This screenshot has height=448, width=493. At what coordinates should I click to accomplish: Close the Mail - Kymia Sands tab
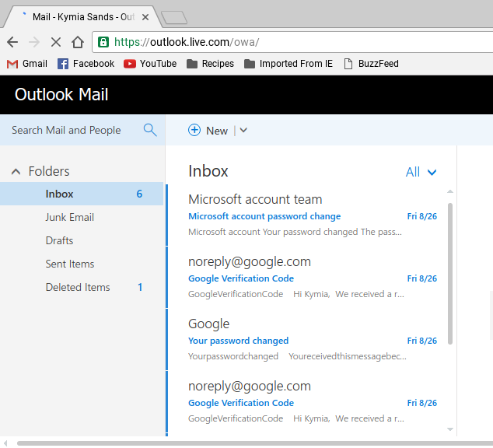tap(145, 17)
